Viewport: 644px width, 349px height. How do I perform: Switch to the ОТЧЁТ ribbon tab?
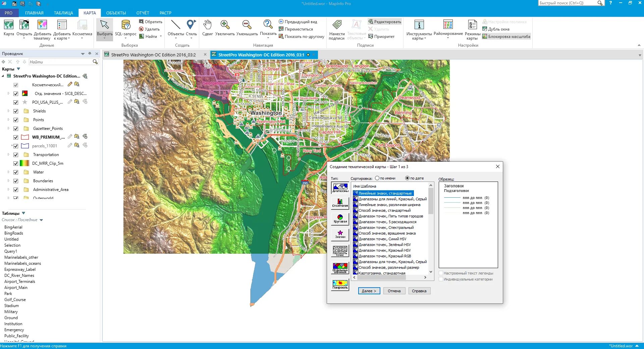143,13
